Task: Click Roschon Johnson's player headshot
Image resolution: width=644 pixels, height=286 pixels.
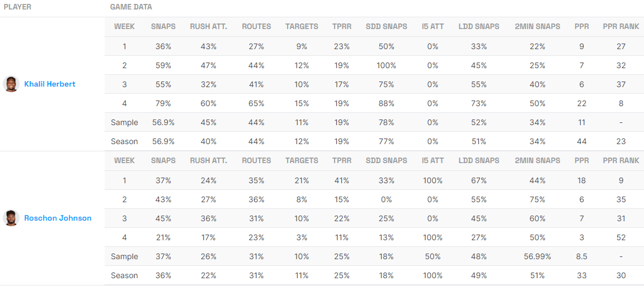Action: pos(11,218)
